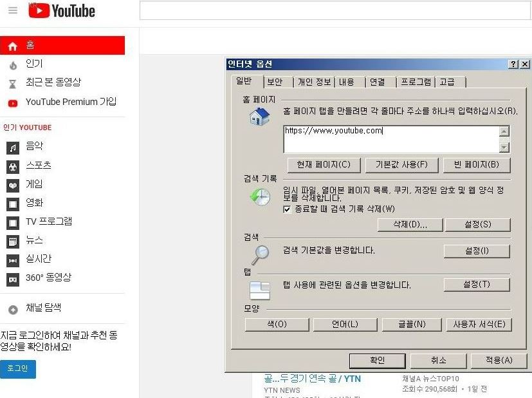Click the 색(O) button
Viewport: 532px width, 398px height.
coord(277,325)
